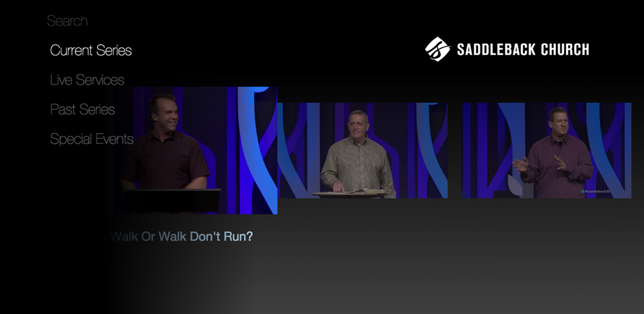Open the Special Events section
This screenshot has height=314, width=644.
tap(92, 139)
